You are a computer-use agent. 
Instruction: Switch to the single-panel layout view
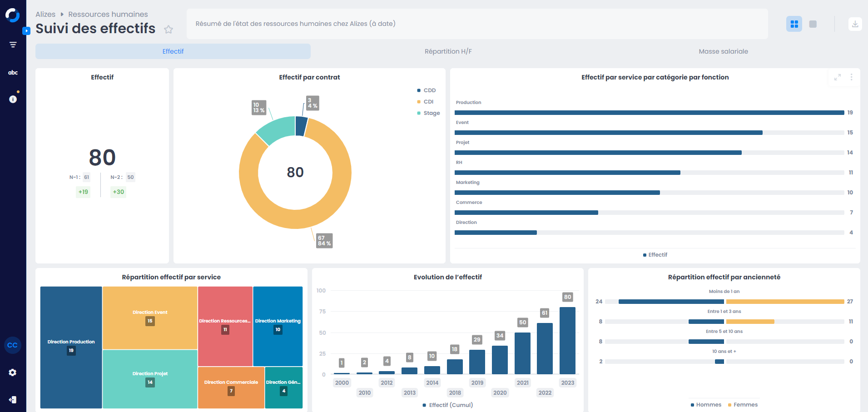click(x=813, y=24)
